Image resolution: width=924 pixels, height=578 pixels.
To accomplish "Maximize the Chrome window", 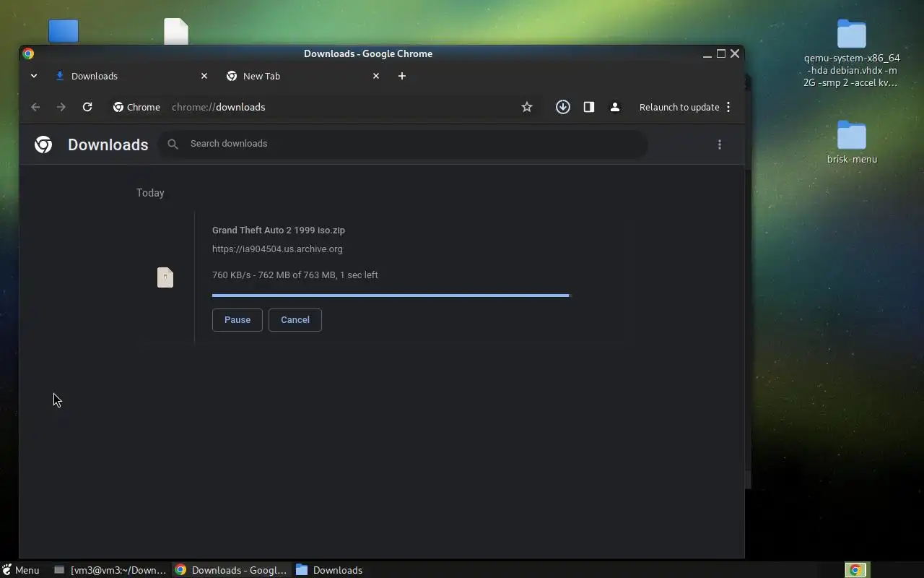I will [720, 53].
